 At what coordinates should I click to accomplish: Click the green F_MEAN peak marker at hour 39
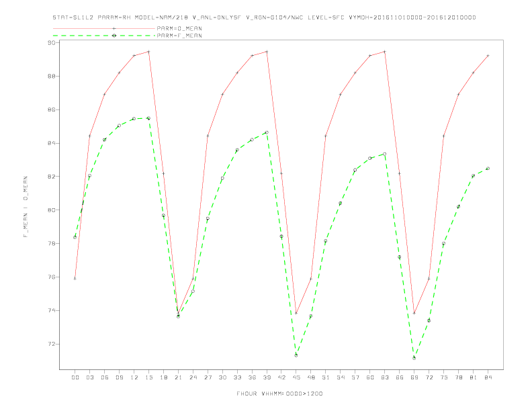(x=267, y=132)
